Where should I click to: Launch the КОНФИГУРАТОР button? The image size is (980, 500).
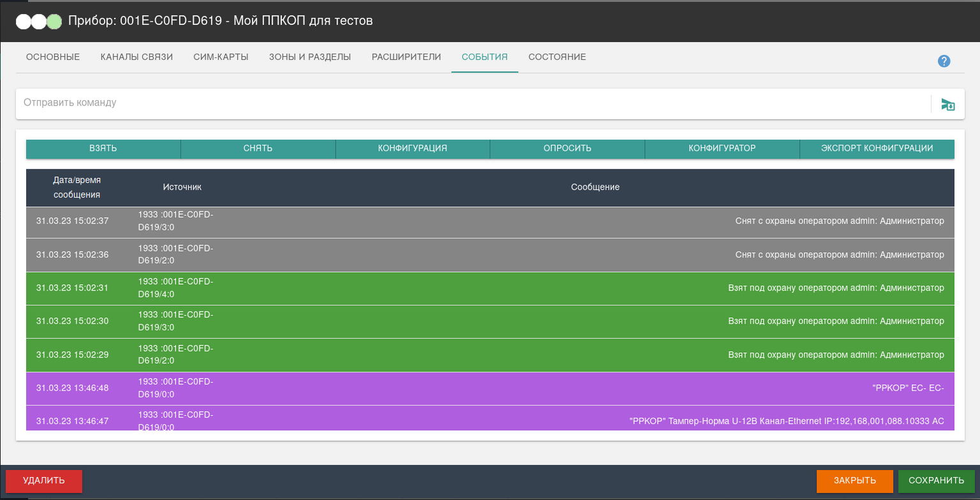click(x=722, y=148)
